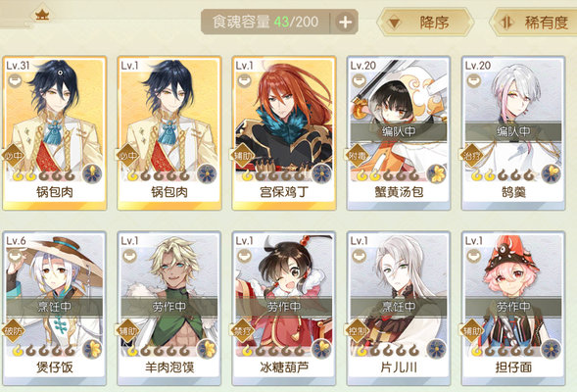The image size is (577, 392).
Task: Click the star rating row on 片儿川
Action: click(x=388, y=349)
